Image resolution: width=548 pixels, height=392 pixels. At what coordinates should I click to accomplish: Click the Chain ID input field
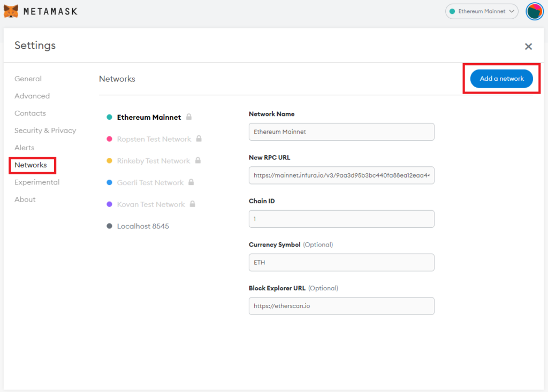tap(341, 219)
